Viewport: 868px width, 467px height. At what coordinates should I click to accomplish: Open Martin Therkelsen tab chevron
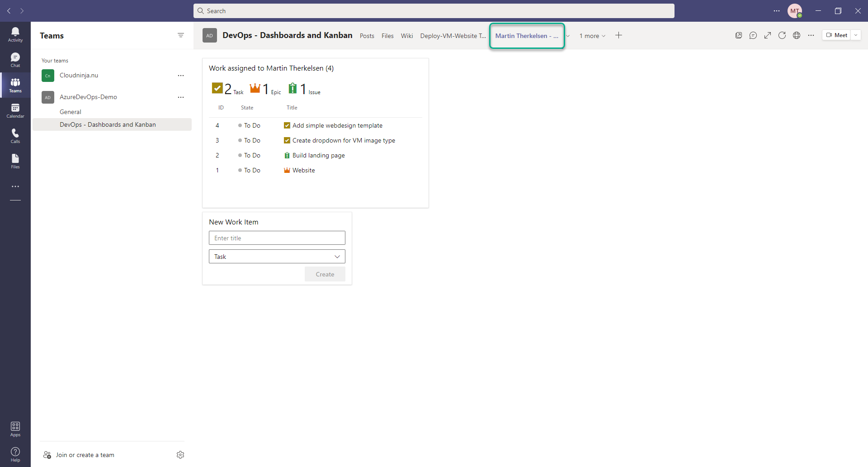[x=568, y=36]
